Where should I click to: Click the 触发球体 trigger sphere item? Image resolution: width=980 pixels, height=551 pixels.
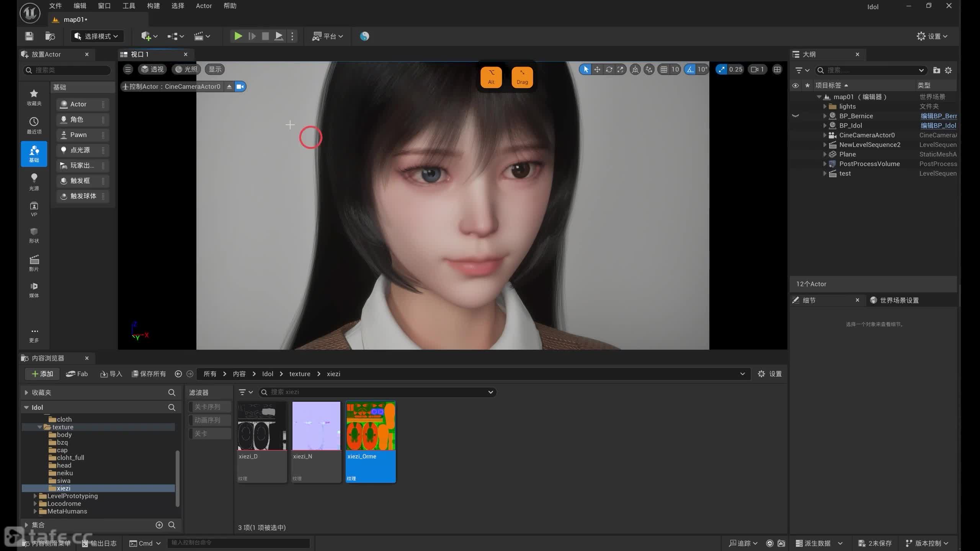(x=83, y=196)
